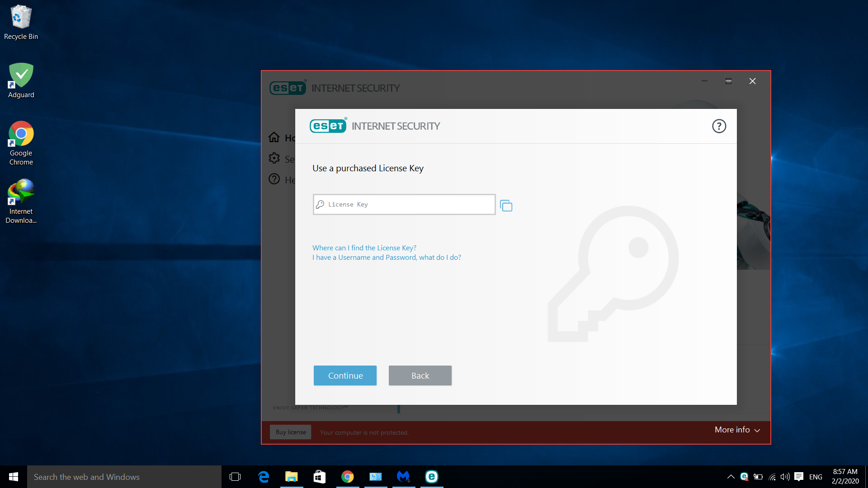This screenshot has width=868, height=488.
Task: Open the taskbar app left of Malwarebytes
Action: tap(376, 477)
